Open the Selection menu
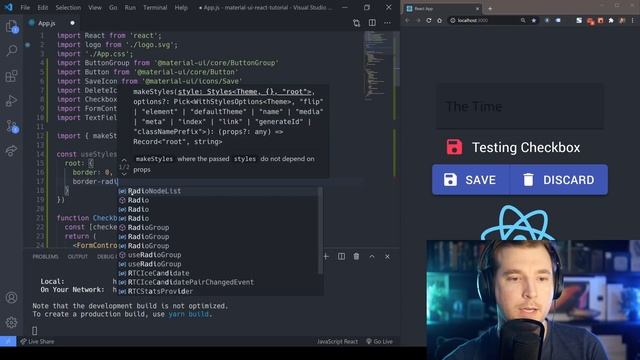Screen dimensions: 640x360 pos(68,7)
